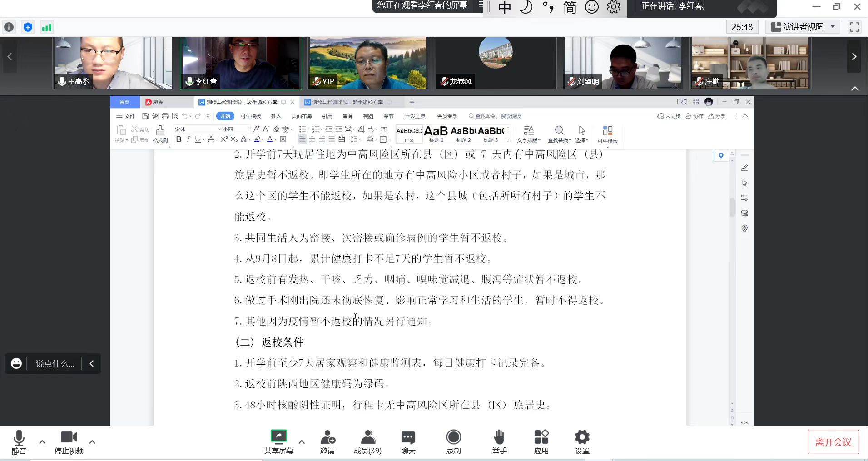The image size is (868, 461).
Task: Open the 应用 apps icon
Action: [541, 438]
